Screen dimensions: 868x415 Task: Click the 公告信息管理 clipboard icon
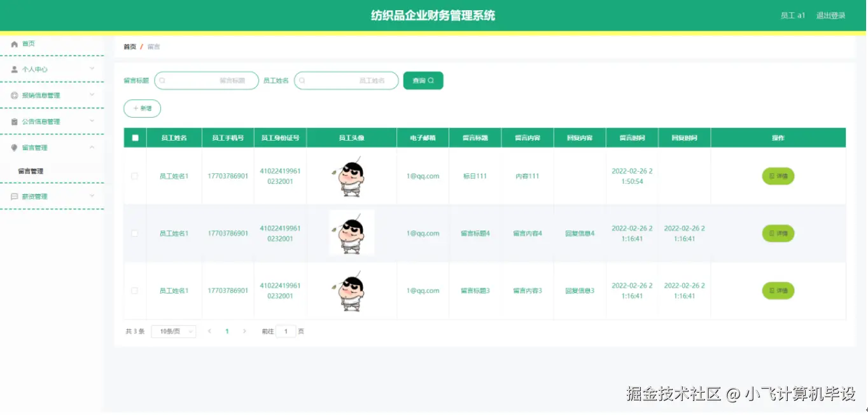pos(14,121)
